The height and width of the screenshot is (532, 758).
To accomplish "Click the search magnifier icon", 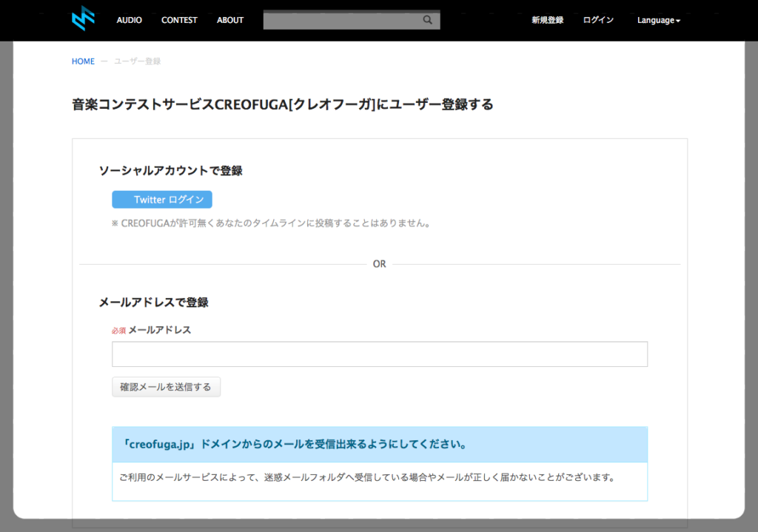I will 427,20.
